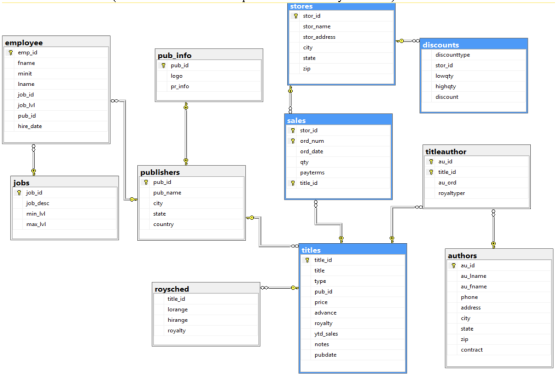Select the key icon next to title_id in titles
Screen dimensions: 560x376
(x=307, y=260)
